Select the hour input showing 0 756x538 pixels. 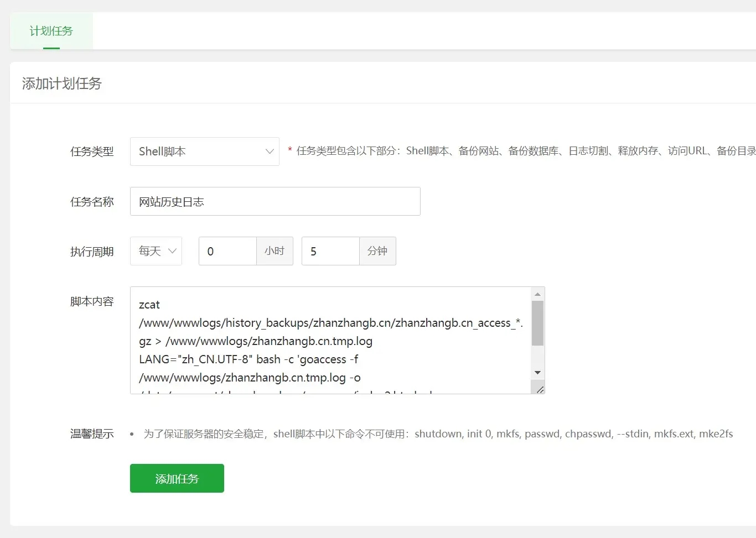click(x=227, y=251)
